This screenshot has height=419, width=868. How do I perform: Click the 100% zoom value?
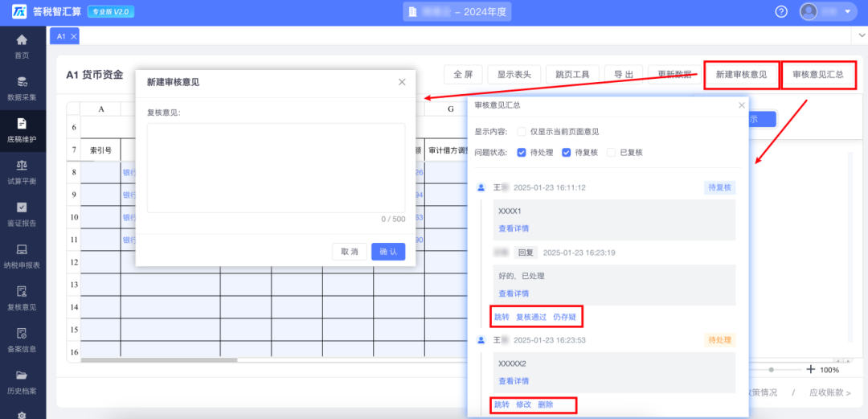point(829,370)
